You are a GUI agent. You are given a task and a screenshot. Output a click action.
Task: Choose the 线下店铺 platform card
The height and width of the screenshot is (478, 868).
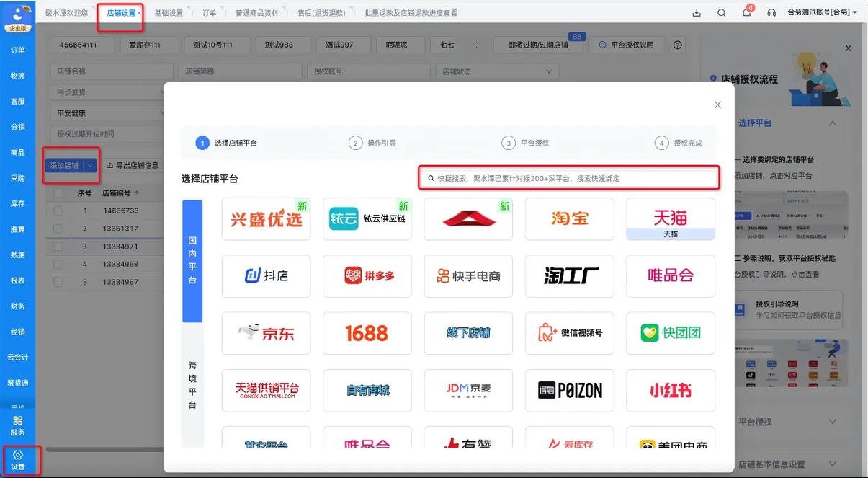point(468,333)
